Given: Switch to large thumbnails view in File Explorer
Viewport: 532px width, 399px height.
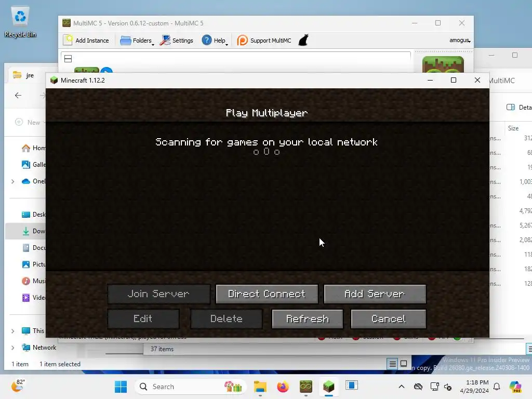Looking at the screenshot, I should 403,364.
